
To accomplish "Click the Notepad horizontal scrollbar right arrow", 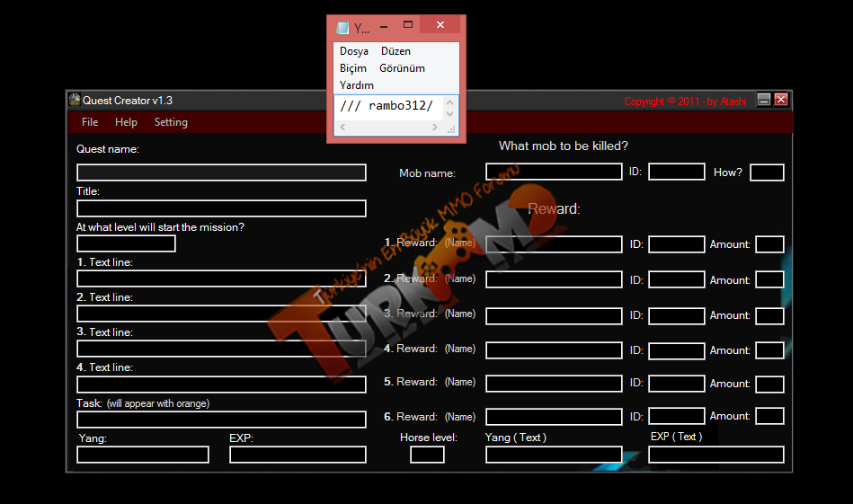I will click(435, 128).
